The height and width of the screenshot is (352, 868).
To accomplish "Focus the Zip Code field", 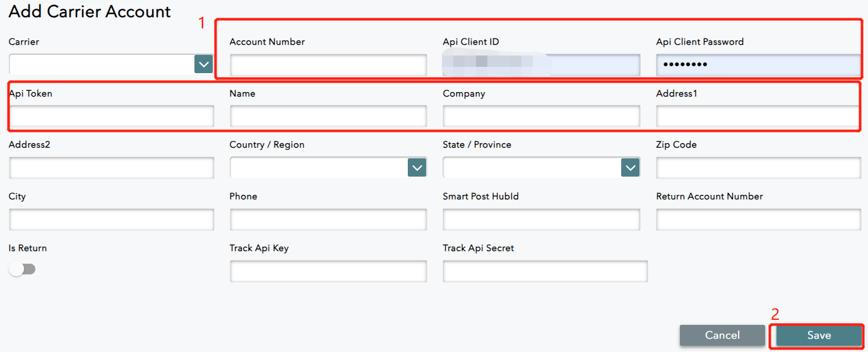I will pyautogui.click(x=758, y=168).
